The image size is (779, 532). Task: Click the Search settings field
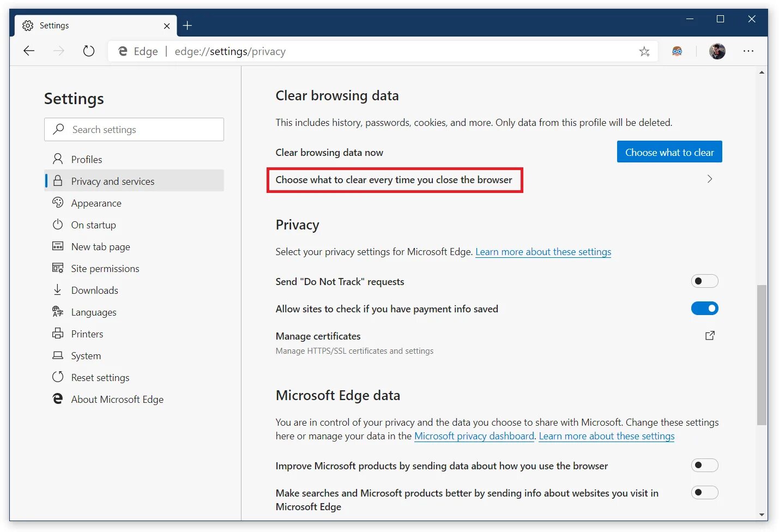[x=134, y=130]
